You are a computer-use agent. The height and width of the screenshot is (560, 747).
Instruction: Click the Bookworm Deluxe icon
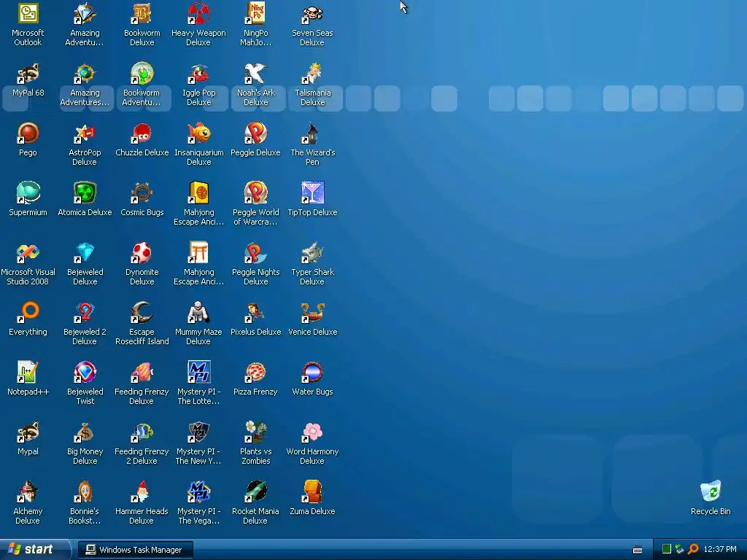click(x=142, y=14)
